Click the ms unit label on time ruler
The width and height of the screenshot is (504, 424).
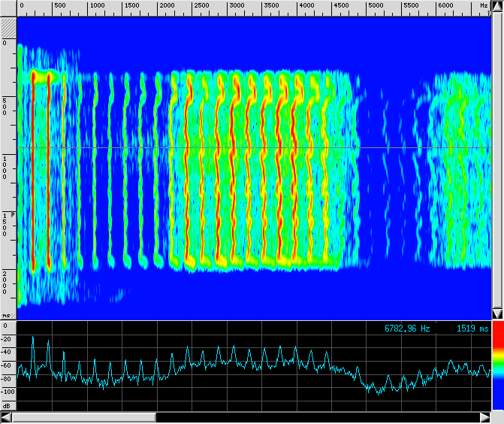pyautogui.click(x=7, y=315)
